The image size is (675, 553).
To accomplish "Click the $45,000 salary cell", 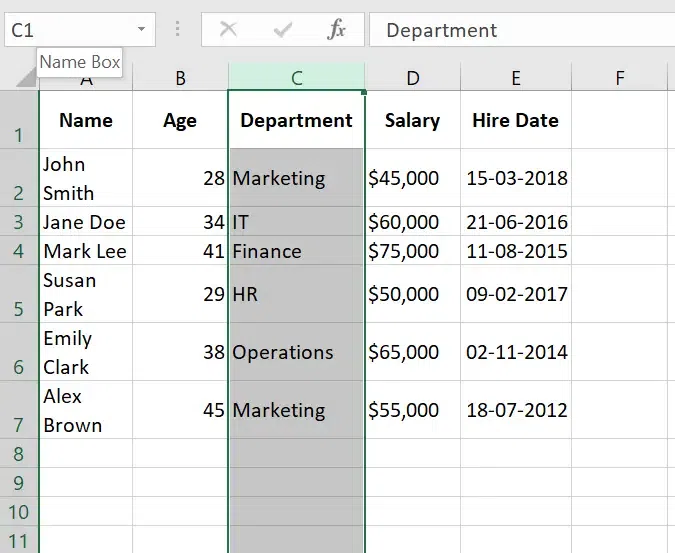I will coord(413,178).
